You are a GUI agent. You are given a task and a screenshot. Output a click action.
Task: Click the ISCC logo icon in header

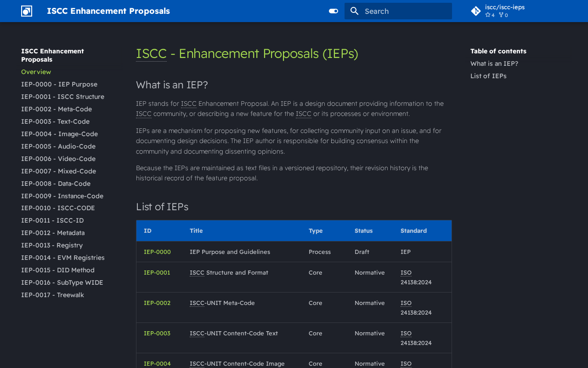[27, 11]
